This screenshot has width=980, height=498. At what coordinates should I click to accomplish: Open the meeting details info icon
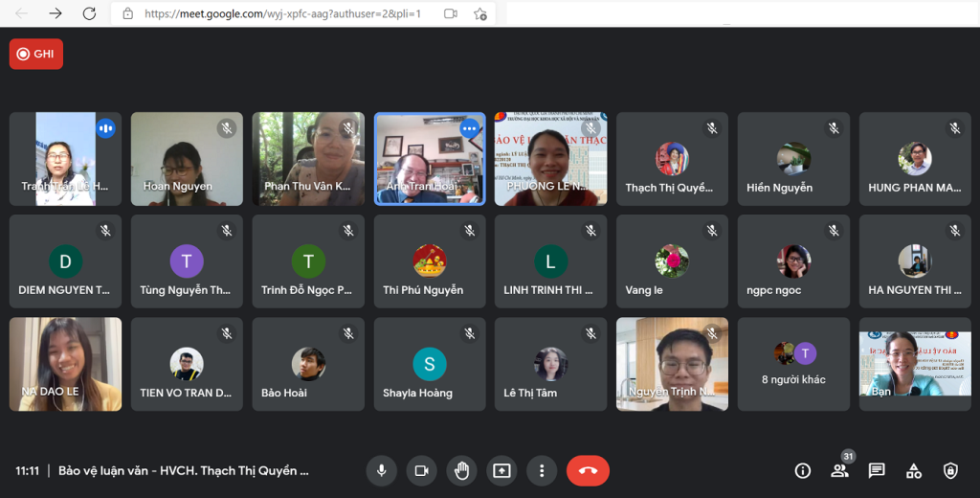803,471
